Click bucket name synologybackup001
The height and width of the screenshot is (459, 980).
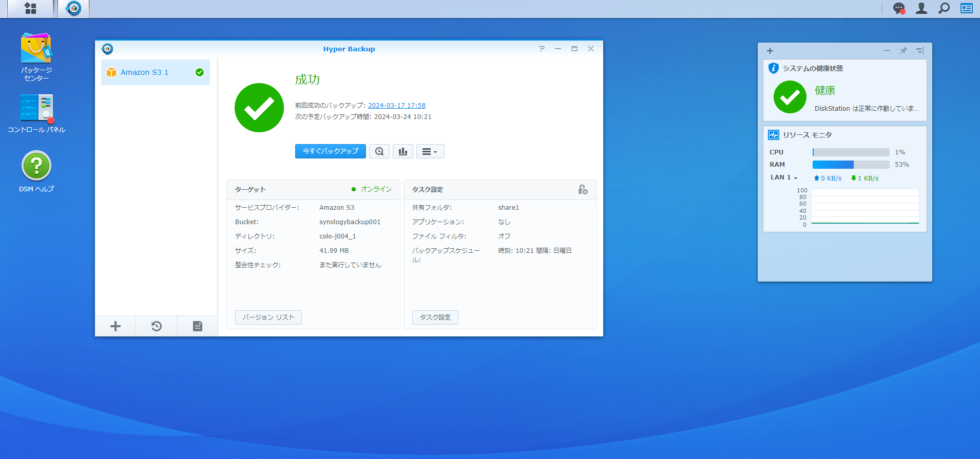coord(350,222)
